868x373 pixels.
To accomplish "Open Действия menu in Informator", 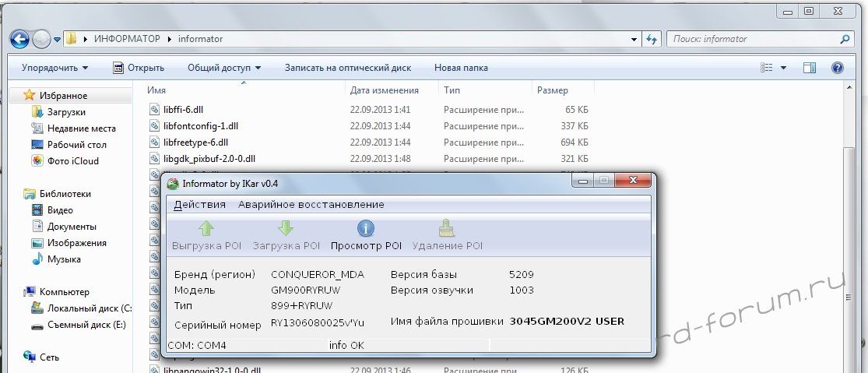I will (x=199, y=204).
